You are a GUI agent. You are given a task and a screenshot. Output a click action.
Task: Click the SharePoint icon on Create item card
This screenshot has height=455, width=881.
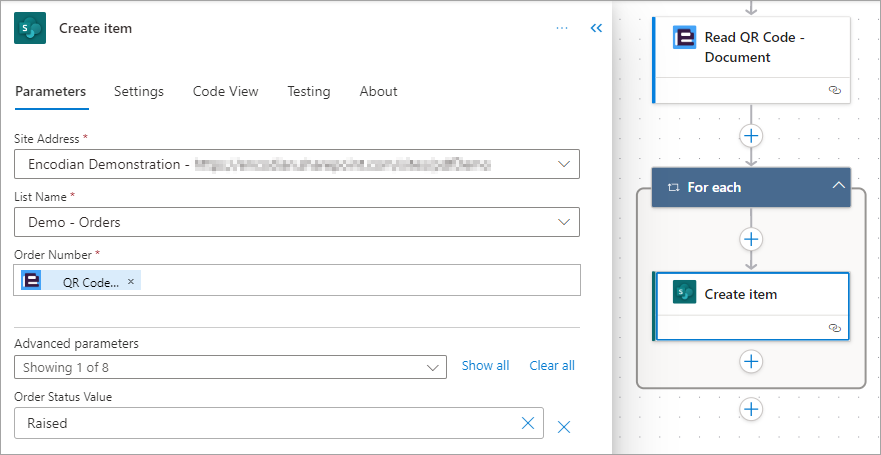pyautogui.click(x=684, y=292)
